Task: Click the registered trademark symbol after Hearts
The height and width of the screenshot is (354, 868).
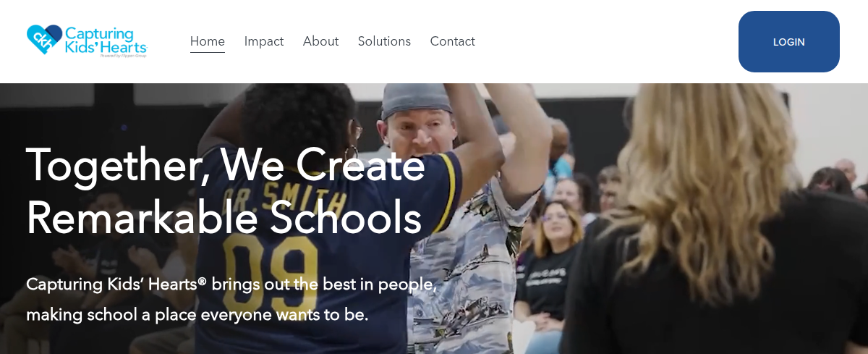Action: (x=202, y=281)
